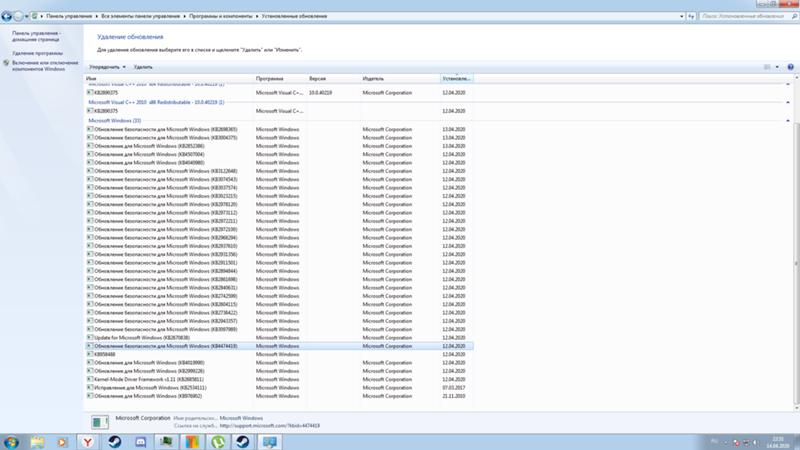Open the Упорядочить dropdown menu
The height and width of the screenshot is (450, 800).
coord(107,67)
